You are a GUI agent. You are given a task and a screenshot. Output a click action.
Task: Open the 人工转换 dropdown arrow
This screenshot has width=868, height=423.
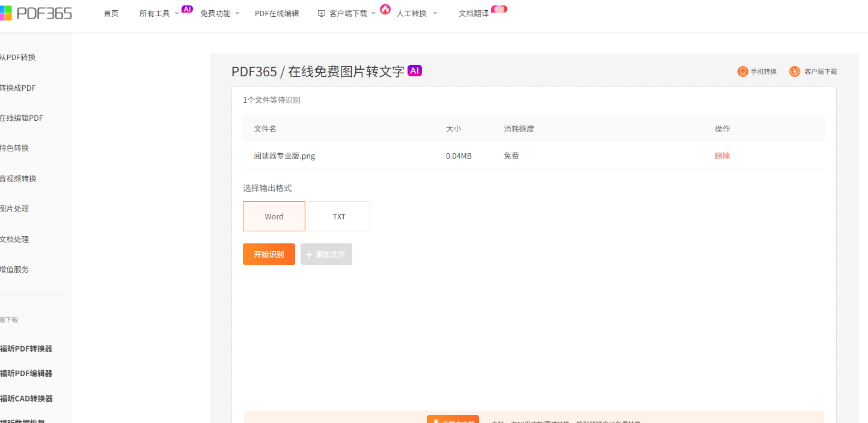point(435,13)
